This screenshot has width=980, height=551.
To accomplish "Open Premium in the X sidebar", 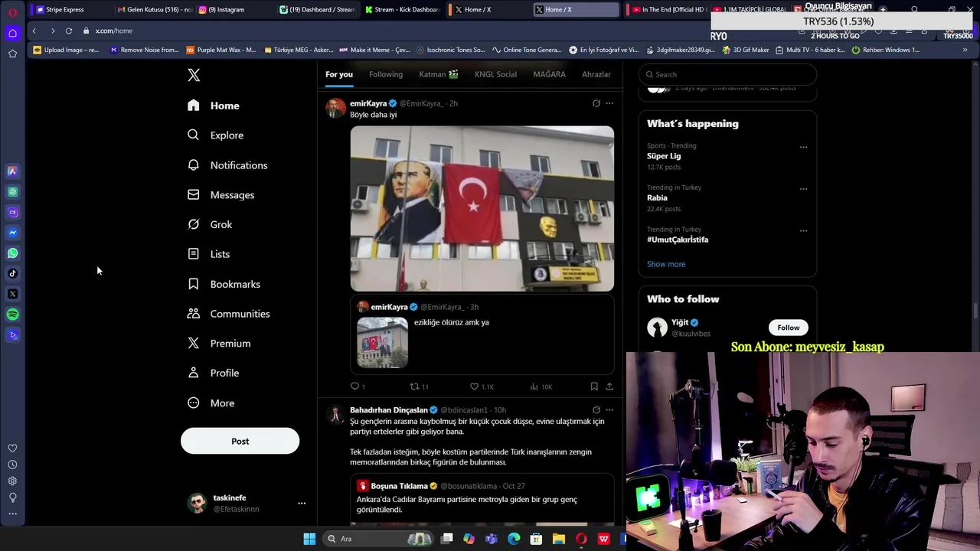I will click(x=218, y=344).
